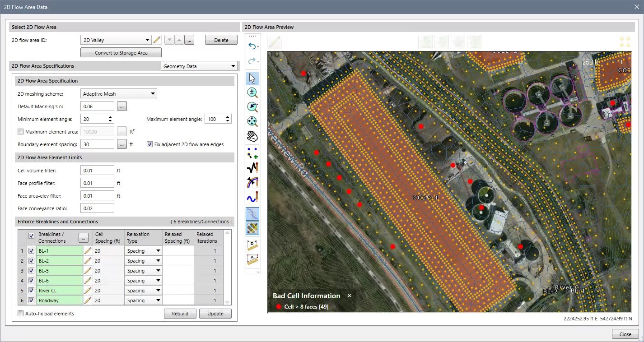The width and height of the screenshot is (644, 342).
Task: Select the Pan hand tool
Action: [252, 136]
